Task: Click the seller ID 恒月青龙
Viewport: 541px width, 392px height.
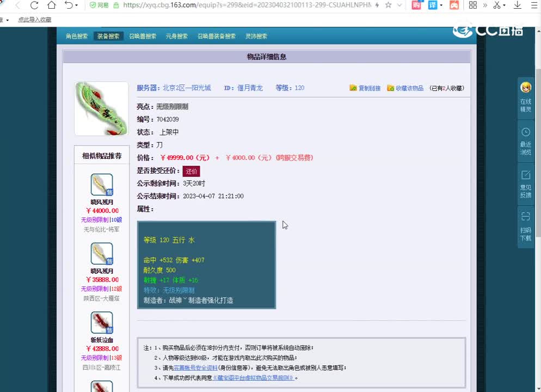Action: [x=250, y=88]
